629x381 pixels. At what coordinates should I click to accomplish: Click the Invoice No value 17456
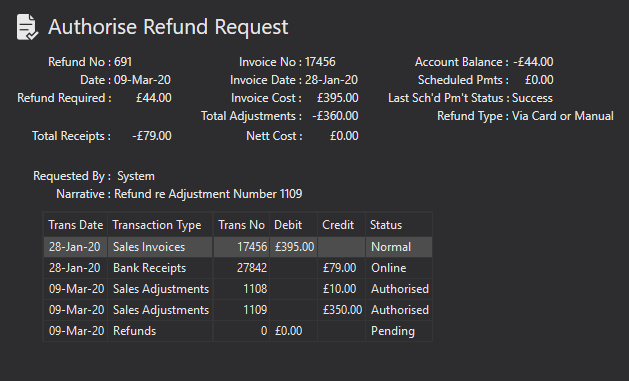tap(320, 62)
